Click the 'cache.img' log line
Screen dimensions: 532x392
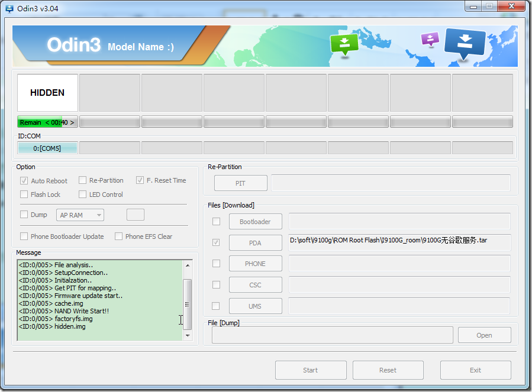coord(51,303)
